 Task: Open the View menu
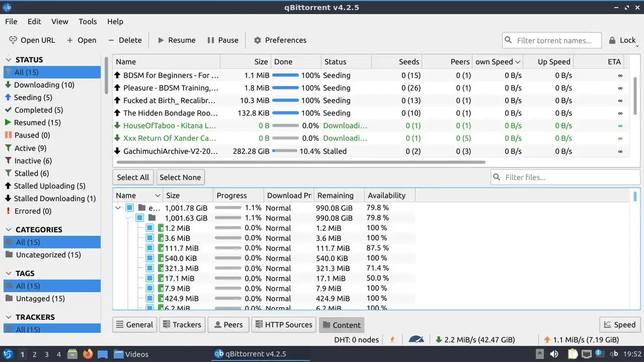tap(60, 22)
